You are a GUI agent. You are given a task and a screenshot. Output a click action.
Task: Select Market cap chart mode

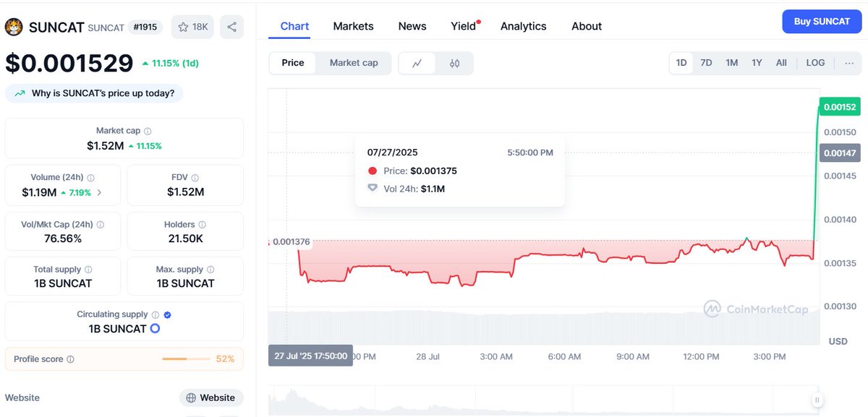tap(354, 63)
